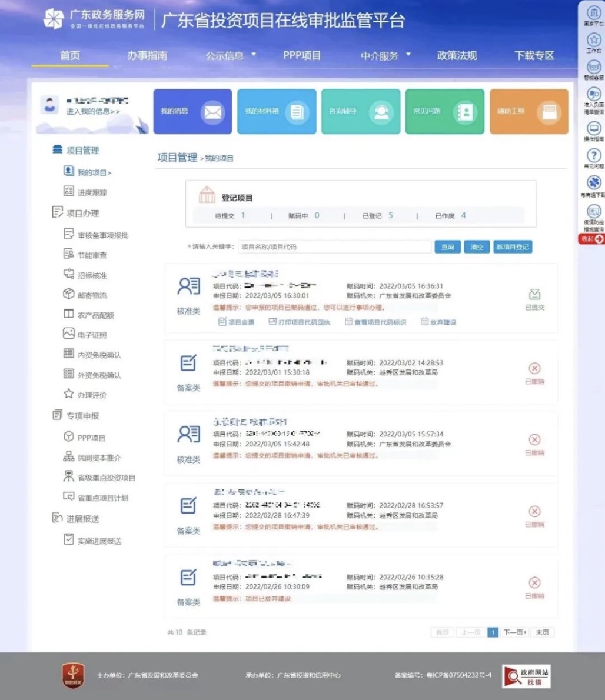Open 邮寄物流 sidebar item

[85, 295]
